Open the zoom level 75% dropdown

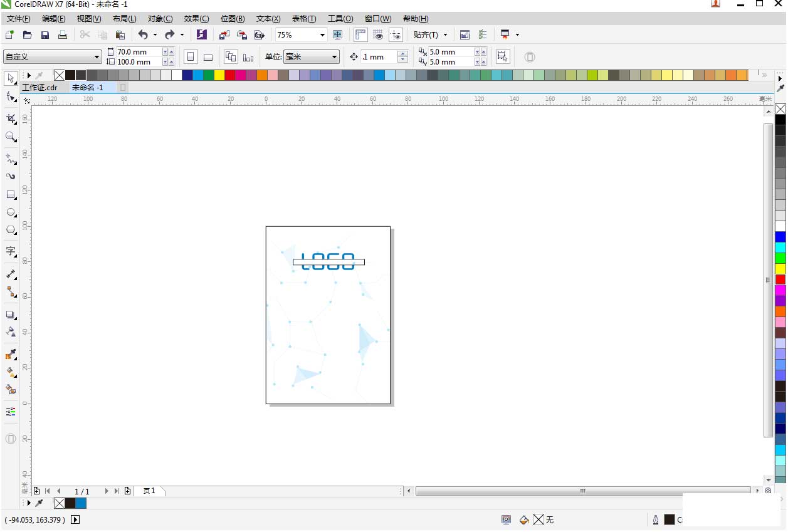point(322,35)
